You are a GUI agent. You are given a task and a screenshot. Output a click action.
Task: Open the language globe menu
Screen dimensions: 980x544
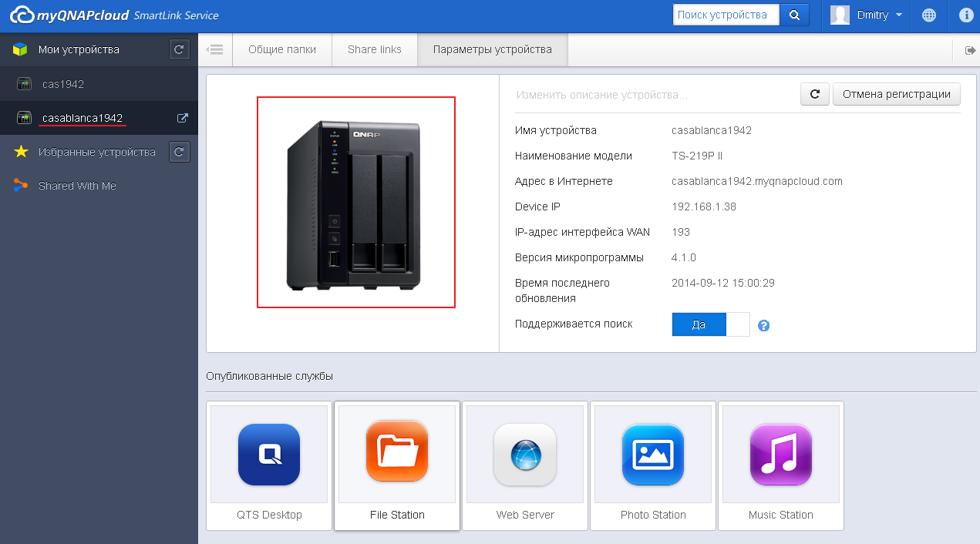pos(929,15)
